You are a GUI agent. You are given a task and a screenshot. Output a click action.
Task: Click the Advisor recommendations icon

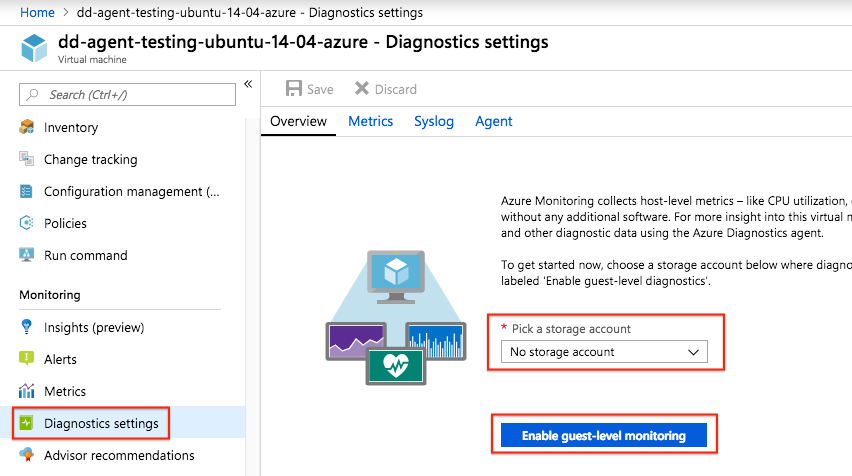[x=26, y=455]
